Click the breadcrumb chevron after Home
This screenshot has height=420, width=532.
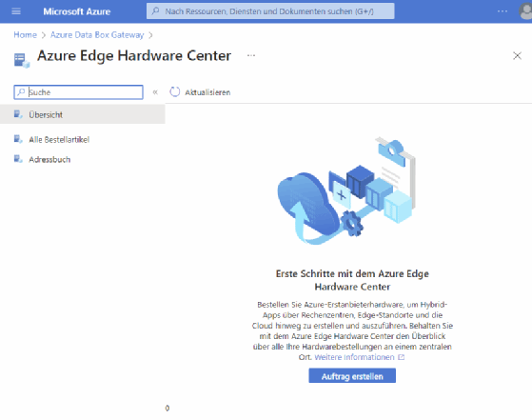44,35
